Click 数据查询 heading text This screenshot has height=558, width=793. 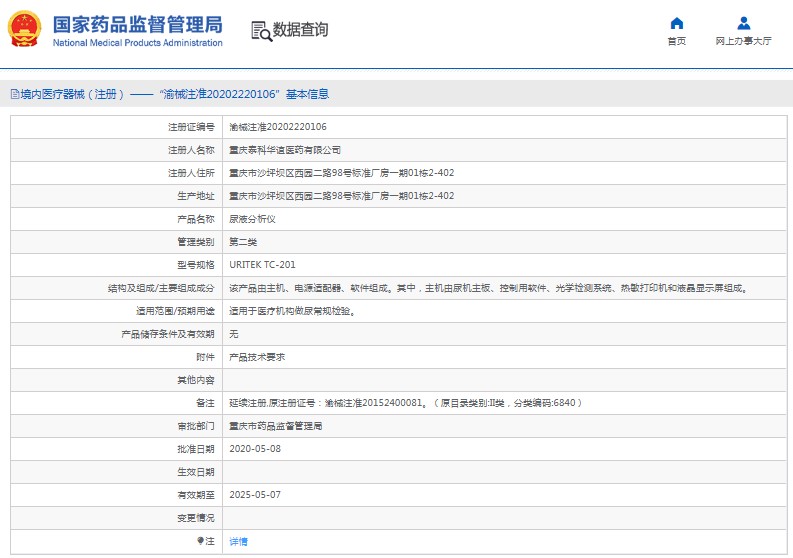tap(300, 29)
